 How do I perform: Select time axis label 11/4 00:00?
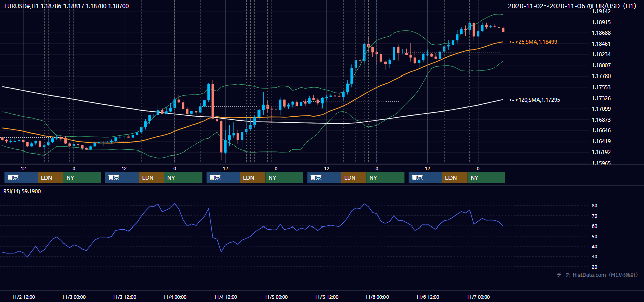point(175,297)
